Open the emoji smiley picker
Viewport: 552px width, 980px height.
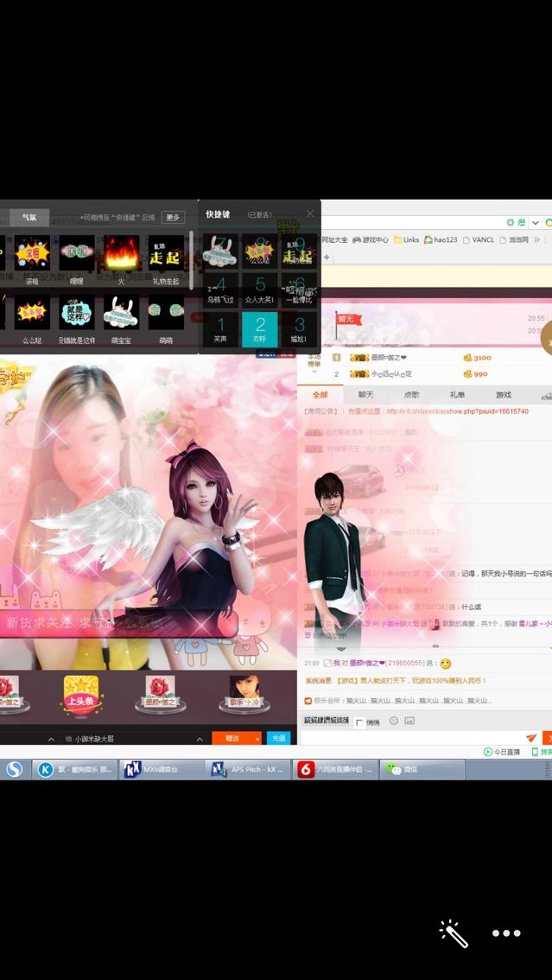[x=394, y=721]
